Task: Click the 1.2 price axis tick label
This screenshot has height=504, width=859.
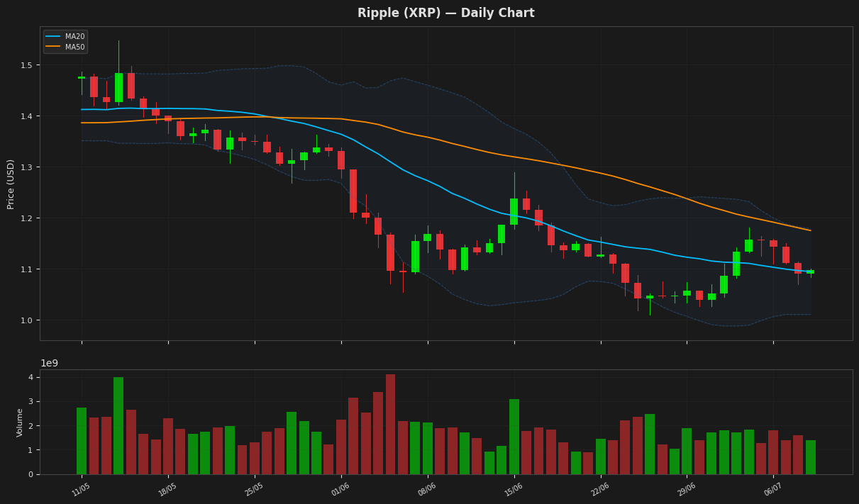Action: [x=27, y=218]
